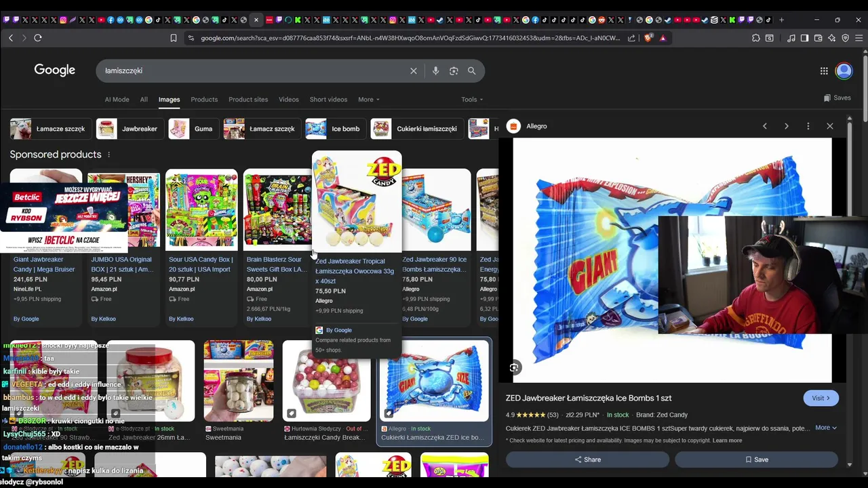Close the active browser tab
The image size is (868, 488).
coord(256,20)
